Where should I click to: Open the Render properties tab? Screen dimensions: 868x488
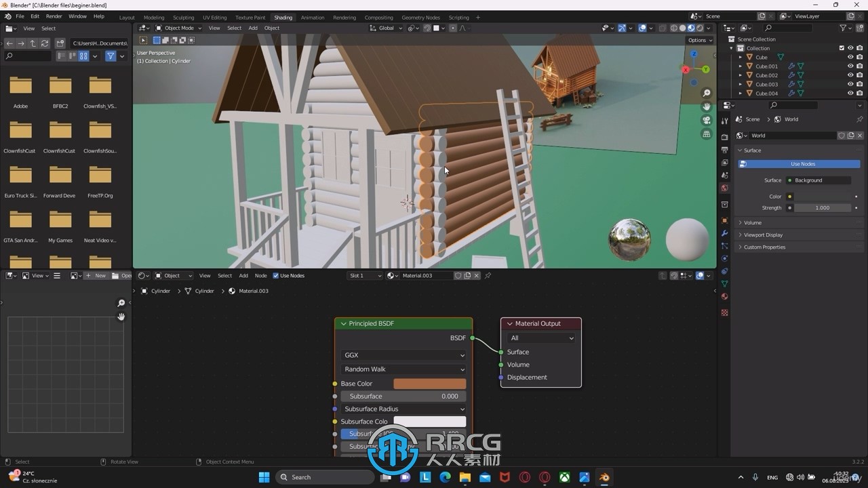pos(724,137)
